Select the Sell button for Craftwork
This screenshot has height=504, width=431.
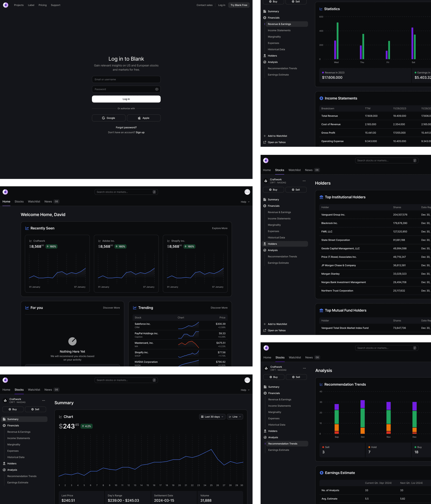[x=35, y=409]
